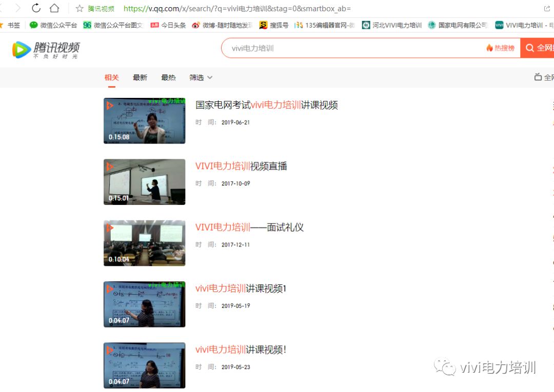Click the share icon in address bar

pyautogui.click(x=547, y=9)
